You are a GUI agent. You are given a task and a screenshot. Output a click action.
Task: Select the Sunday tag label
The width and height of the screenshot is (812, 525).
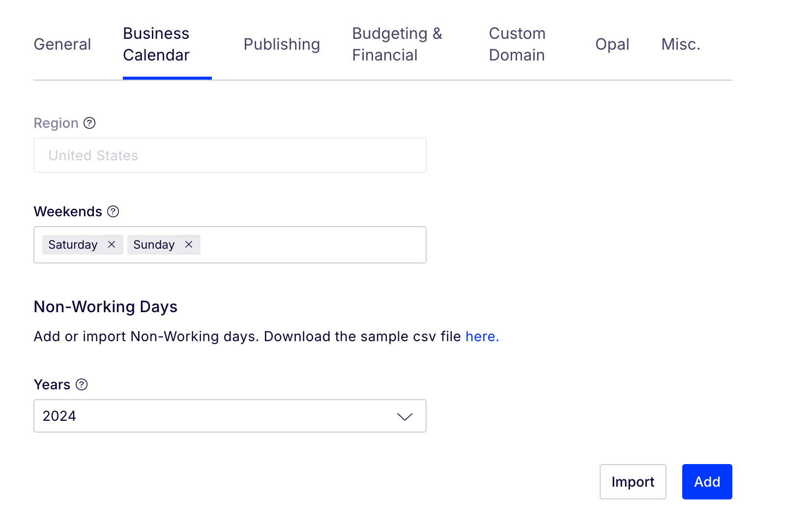pos(154,245)
